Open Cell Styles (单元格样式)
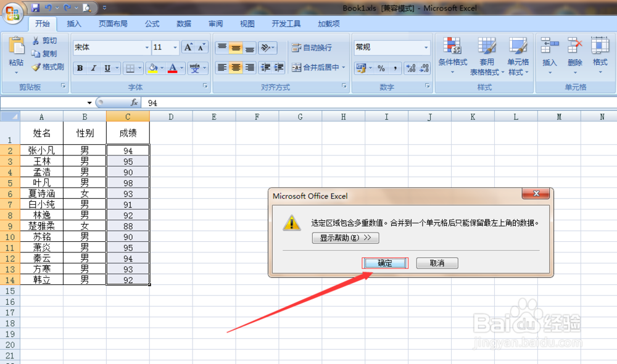Viewport: 617px width, 364px height. tap(518, 56)
